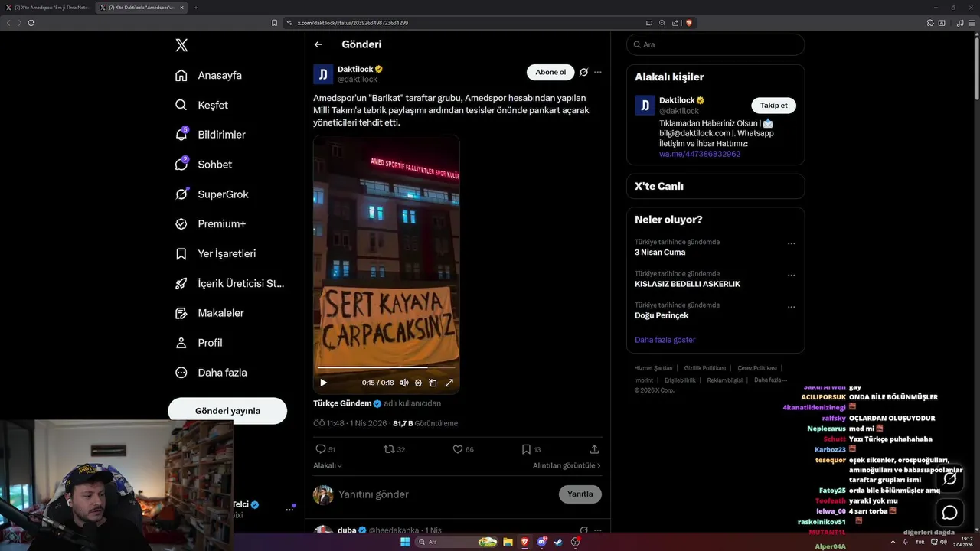Open SuperGrok from the sidebar

(211, 194)
